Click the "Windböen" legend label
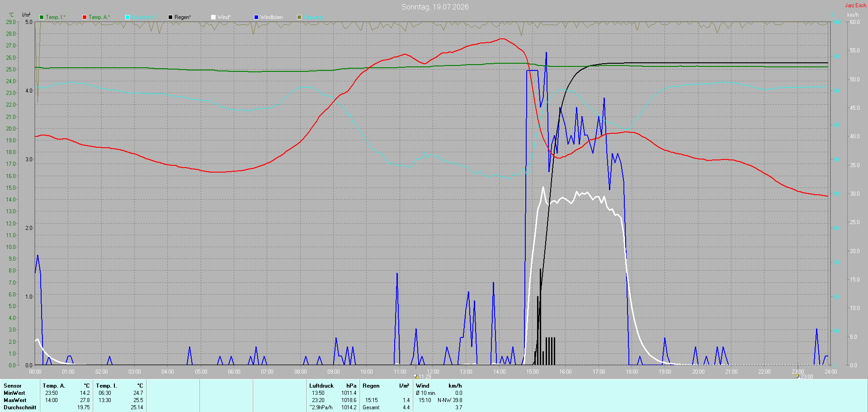The height and width of the screenshot is (412, 868). (272, 17)
